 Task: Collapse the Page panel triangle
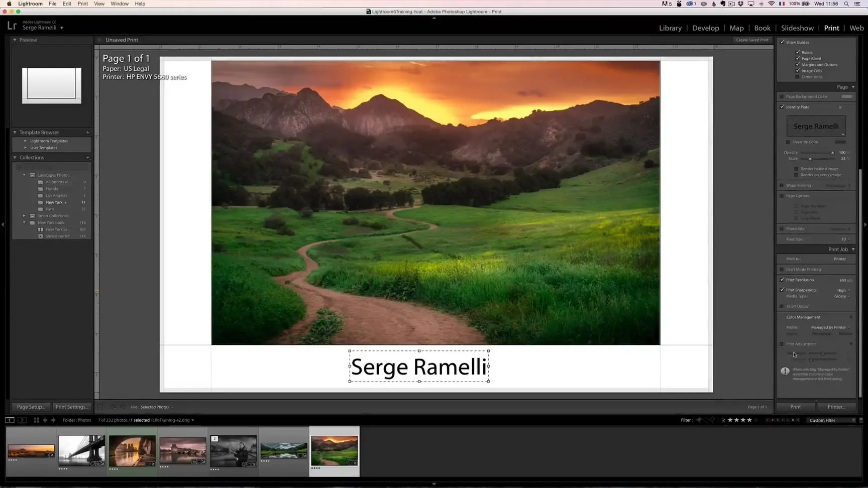click(x=853, y=87)
